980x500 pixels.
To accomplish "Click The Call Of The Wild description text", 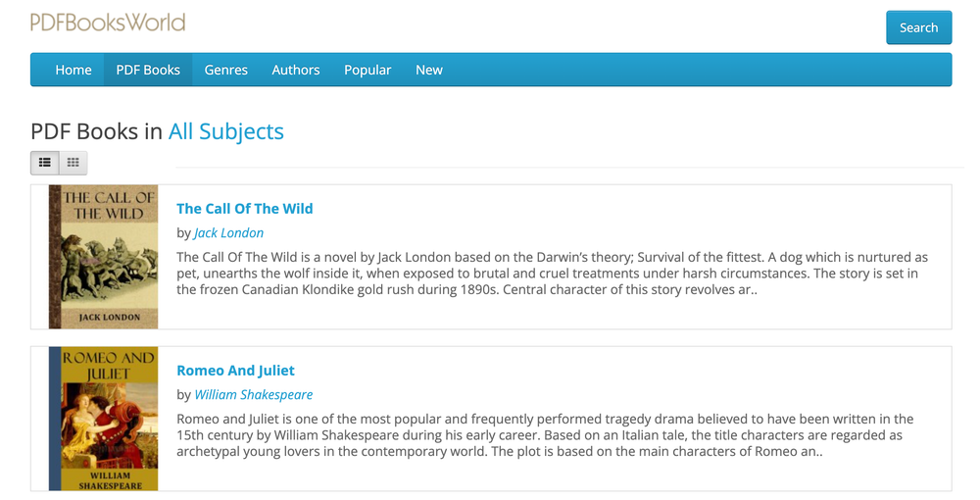I will 552,274.
